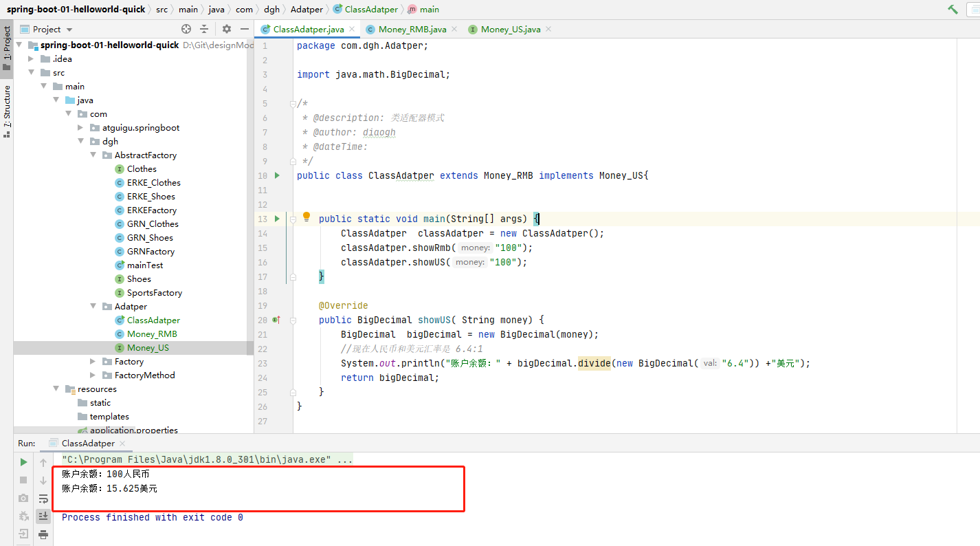
Task: Fold the comment block at line 5
Action: 293,104
